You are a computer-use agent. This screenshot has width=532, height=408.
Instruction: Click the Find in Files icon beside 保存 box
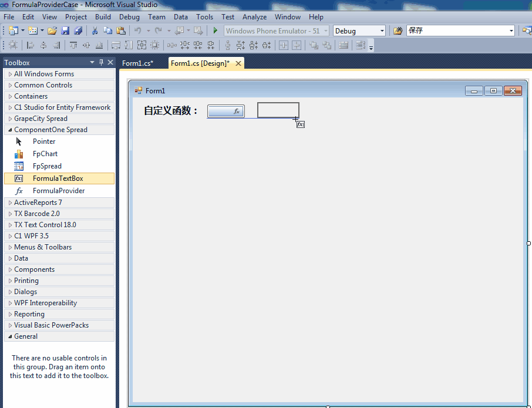(398, 31)
